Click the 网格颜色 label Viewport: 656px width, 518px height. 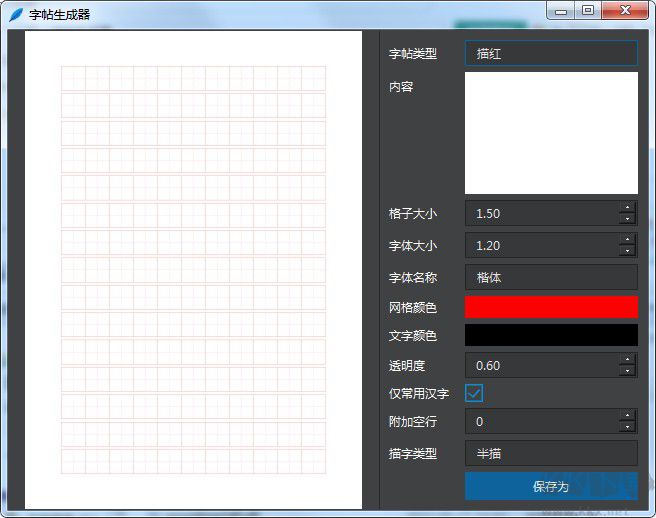[x=413, y=308]
